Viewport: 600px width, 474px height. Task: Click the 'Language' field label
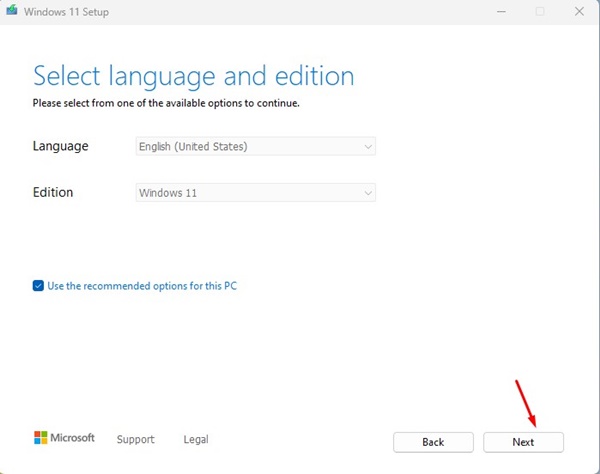pyautogui.click(x=60, y=147)
